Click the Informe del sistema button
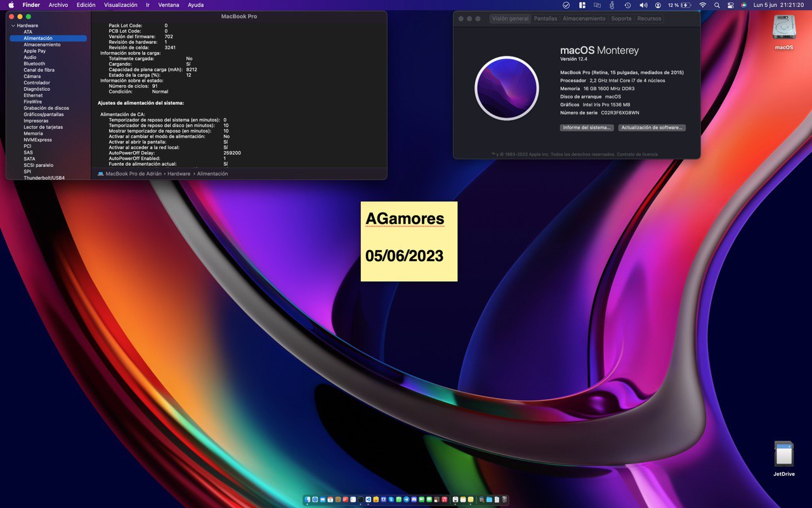Image resolution: width=812 pixels, height=508 pixels. click(587, 128)
